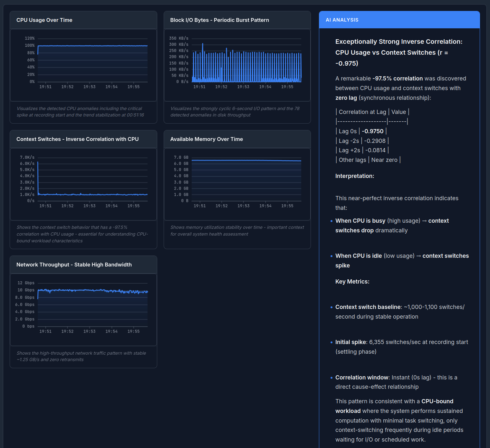Click the CPU chart caption about anomalies

(80, 112)
